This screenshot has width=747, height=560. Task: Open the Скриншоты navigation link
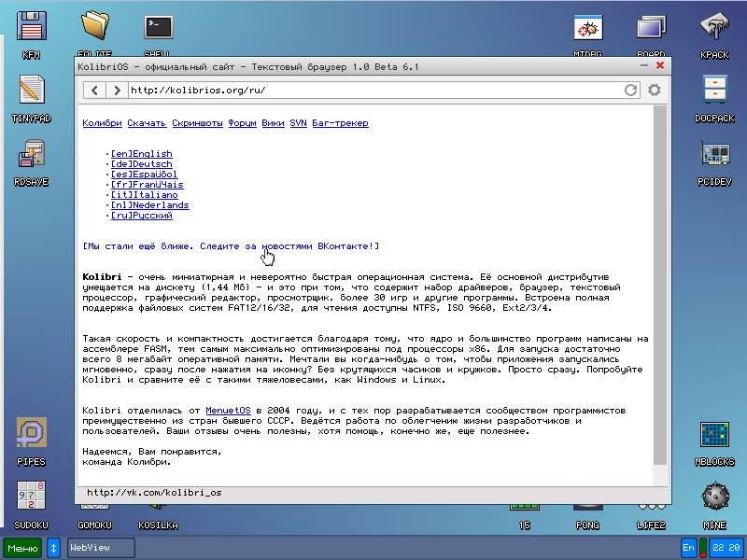(x=197, y=123)
